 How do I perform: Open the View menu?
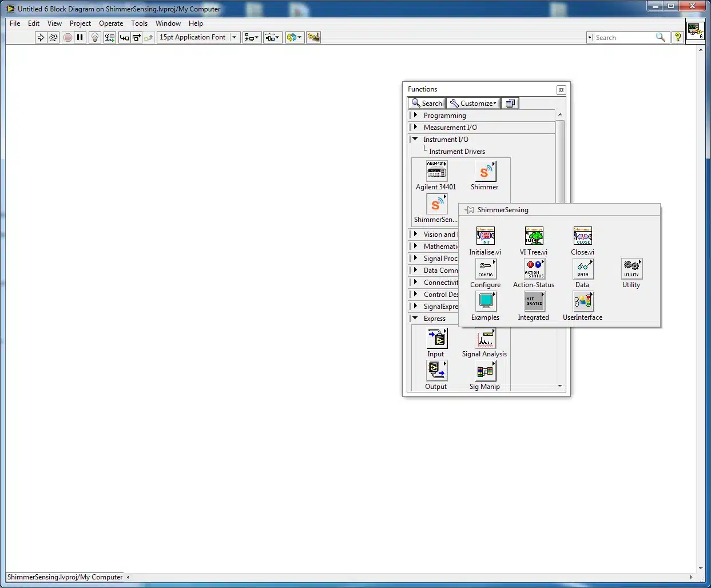pos(54,23)
